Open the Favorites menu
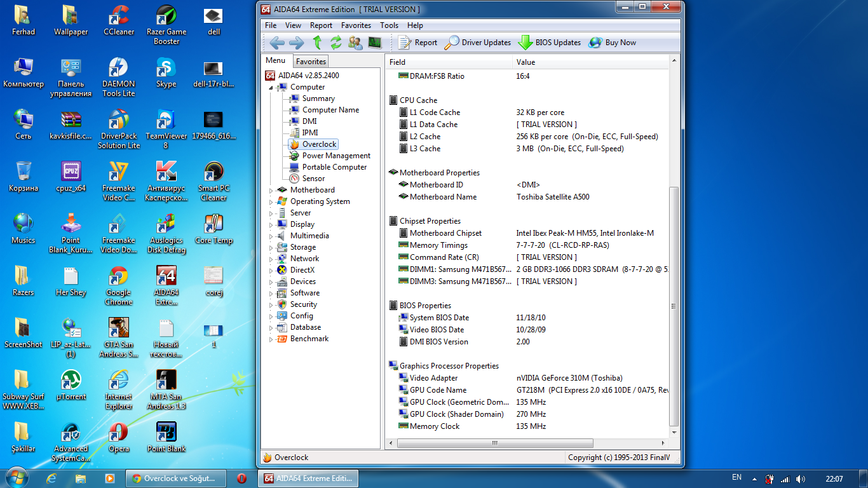This screenshot has height=488, width=868. click(356, 25)
